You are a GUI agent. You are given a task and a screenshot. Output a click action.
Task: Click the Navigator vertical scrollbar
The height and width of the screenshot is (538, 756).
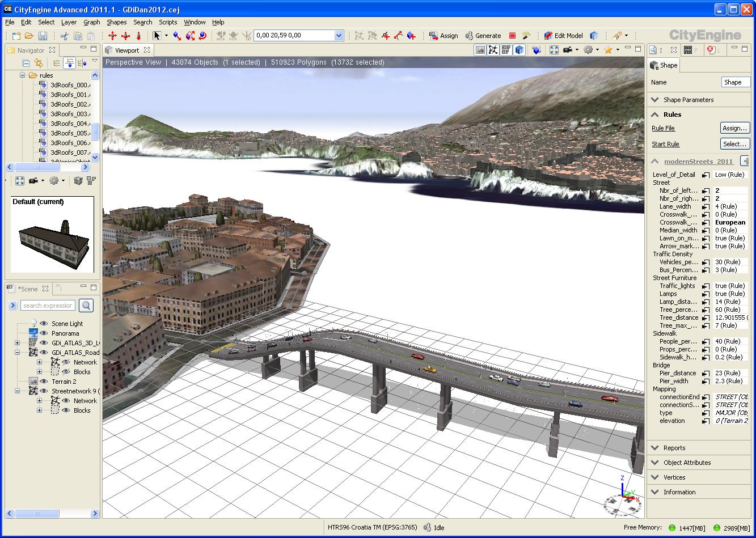(95, 116)
